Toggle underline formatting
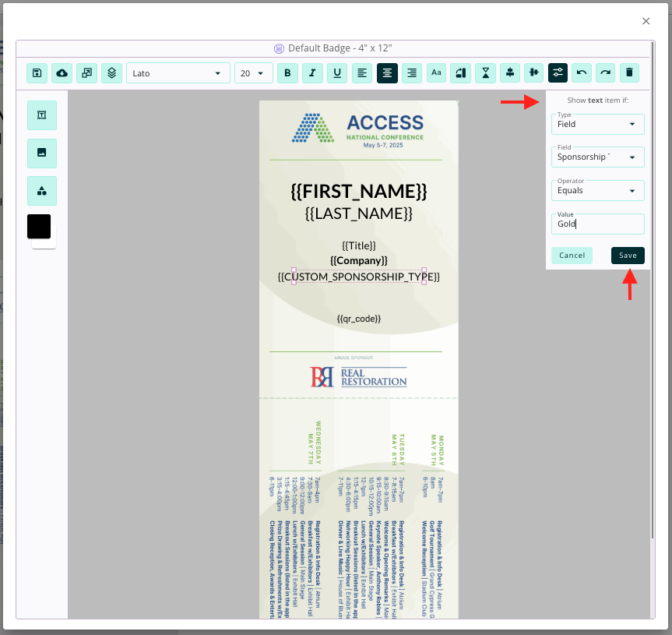 pos(337,73)
